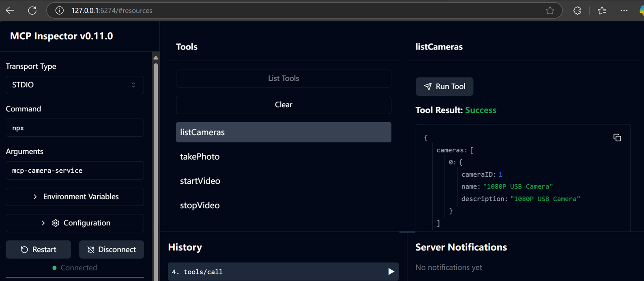
Task: View site information icon in address bar
Action: click(x=60, y=11)
